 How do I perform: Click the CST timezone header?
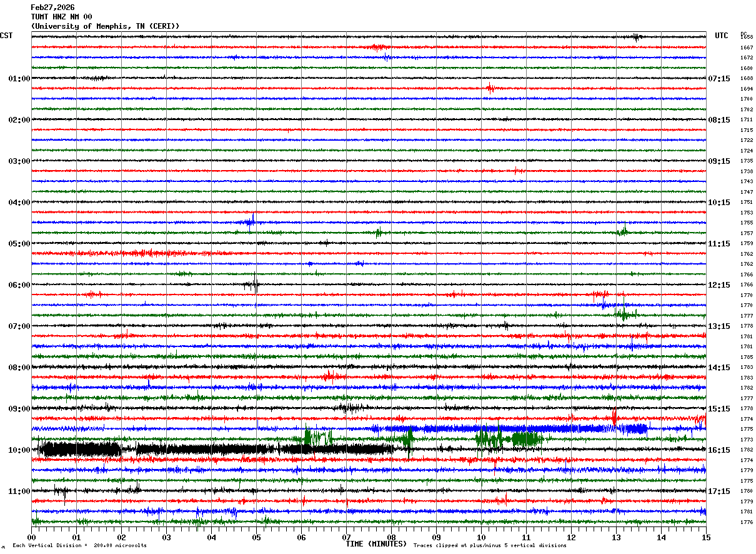[x=6, y=36]
